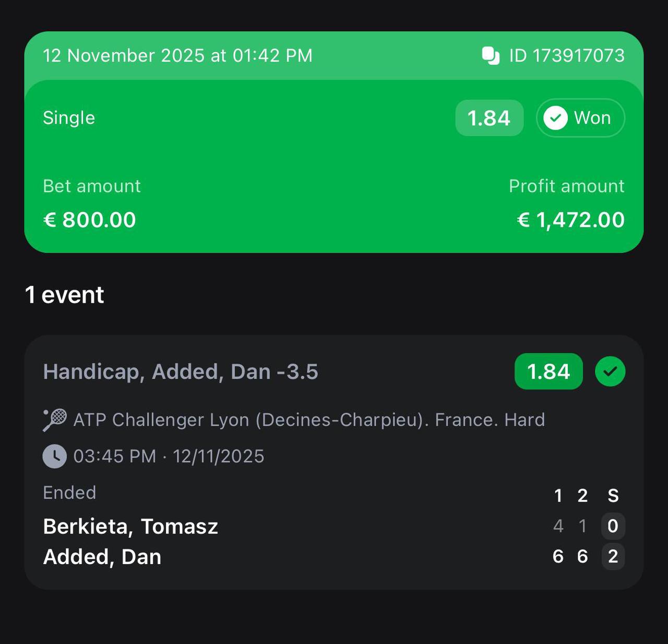
Task: Click the € 800.00 bet amount
Action: pos(89,220)
